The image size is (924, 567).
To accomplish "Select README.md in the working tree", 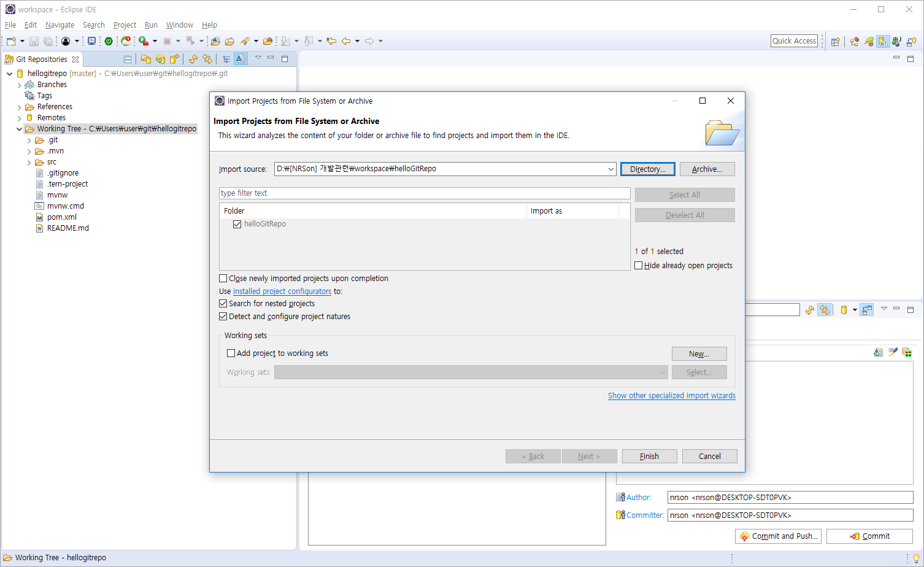I will (x=68, y=228).
